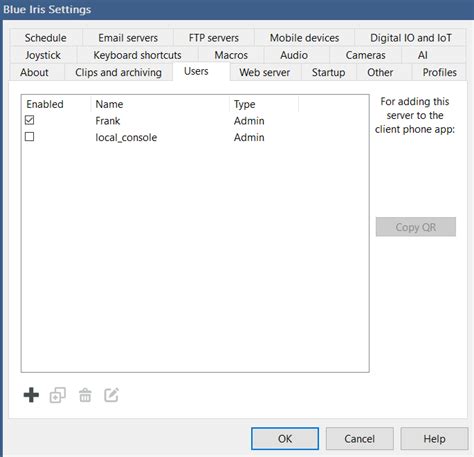Viewport: 474px width, 457px height.
Task: Sort list by Enabled column header
Action: click(x=56, y=104)
